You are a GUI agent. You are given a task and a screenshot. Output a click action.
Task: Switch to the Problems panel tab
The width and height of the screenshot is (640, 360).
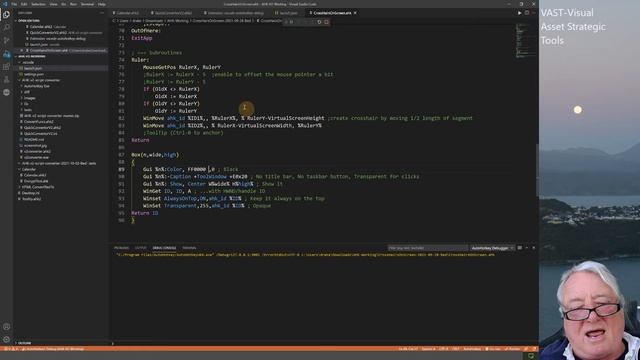121,248
